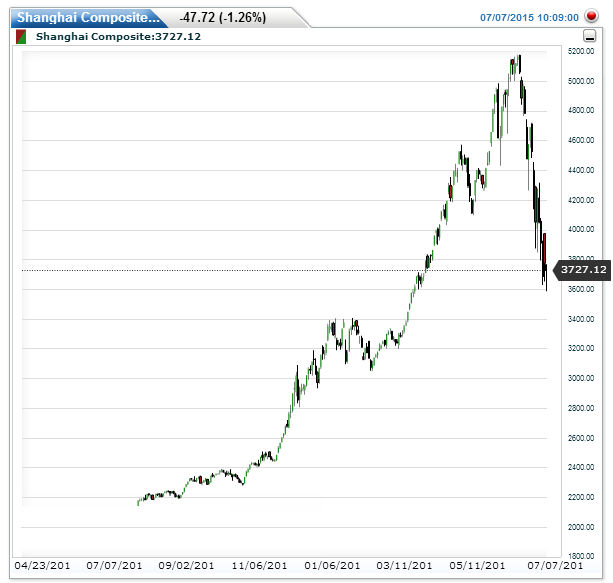Click the red live-recording indicator icon
Viewport: 613px width, 583px height.
click(591, 16)
